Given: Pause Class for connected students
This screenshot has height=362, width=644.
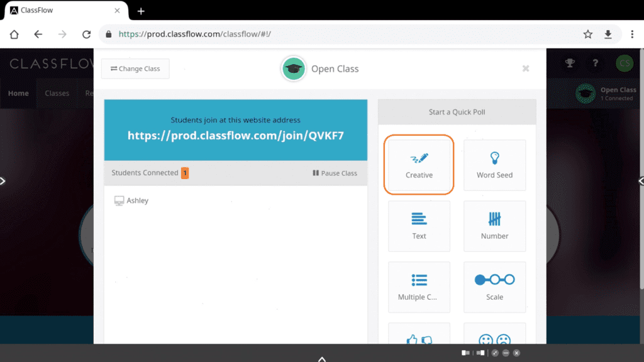Looking at the screenshot, I should click(335, 173).
